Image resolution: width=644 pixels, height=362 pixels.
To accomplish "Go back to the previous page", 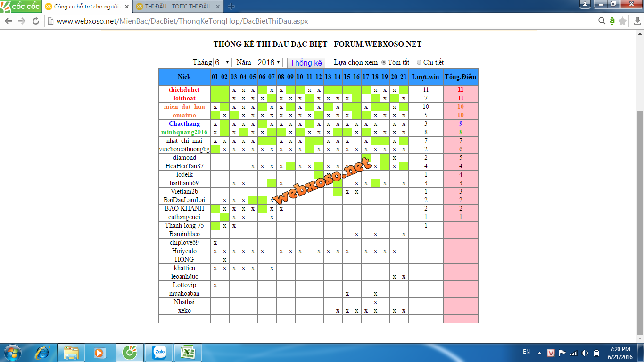I will coord(8,21).
